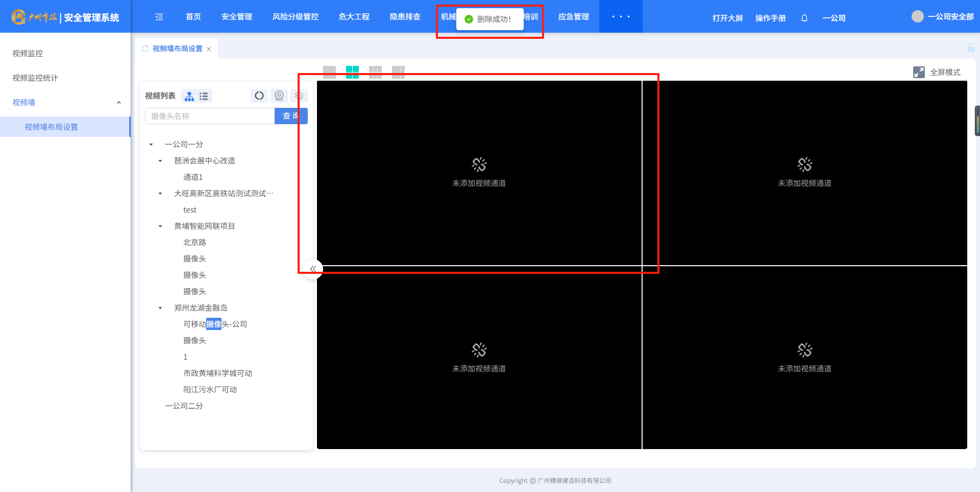Viewport: 980px width, 492px height.
Task: Toggle the top navigation menu collapse icon
Action: (x=159, y=17)
